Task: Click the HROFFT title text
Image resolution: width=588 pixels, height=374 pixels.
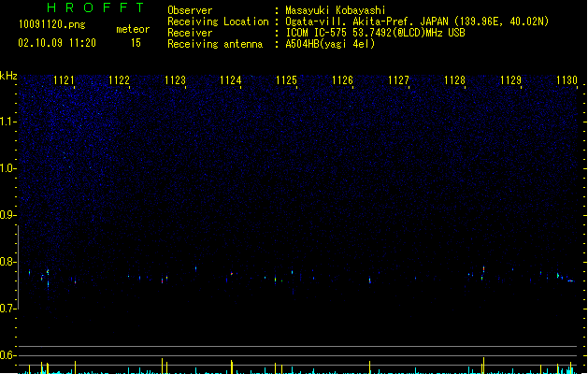Action: click(95, 7)
